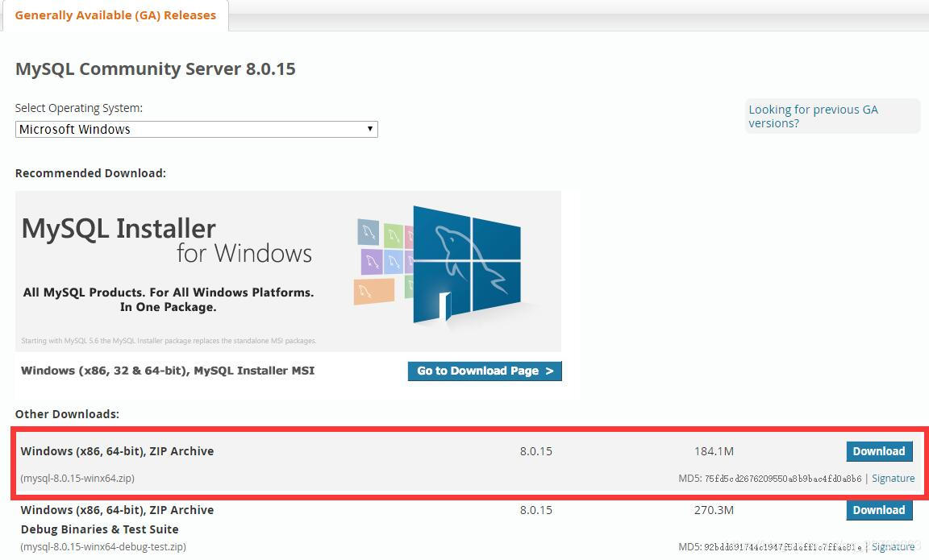
Task: Click the 'MySQL Community Server 8.0.15' heading
Action: 155,68
